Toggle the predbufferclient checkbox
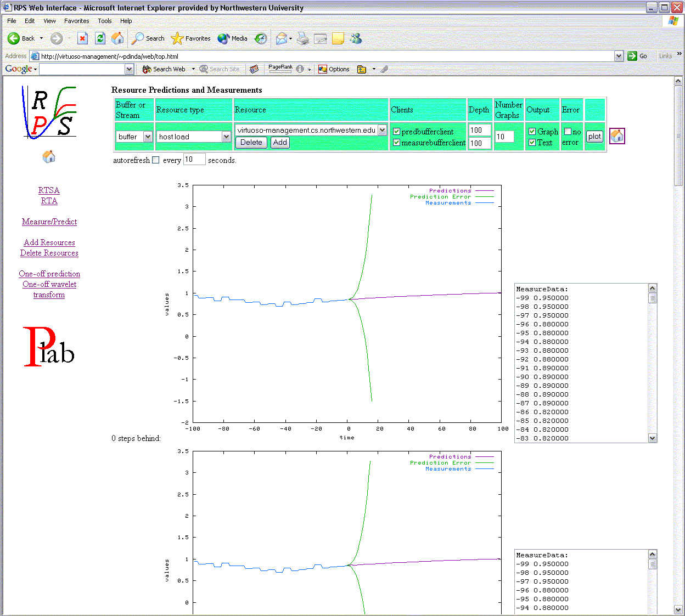The width and height of the screenshot is (685, 616). 396,132
